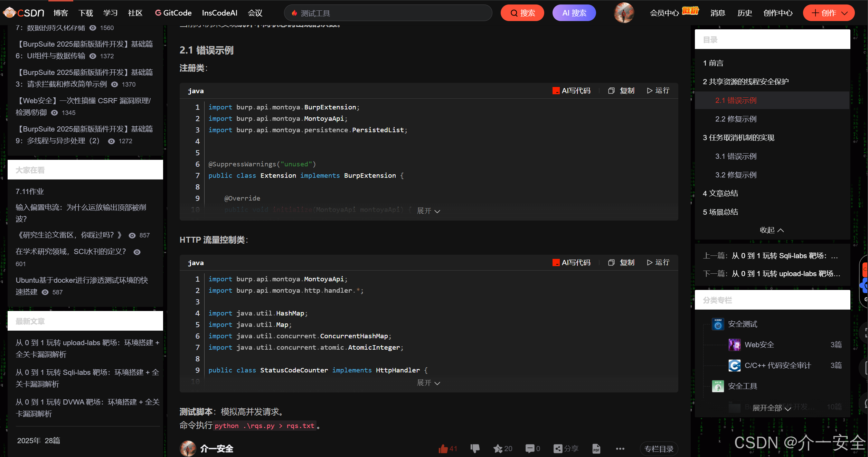
Task: Open the comments bubble icon
Action: pos(529,448)
